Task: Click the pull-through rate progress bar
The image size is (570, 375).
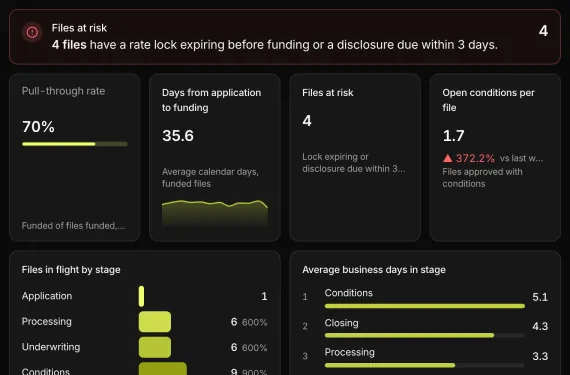Action: [x=75, y=144]
